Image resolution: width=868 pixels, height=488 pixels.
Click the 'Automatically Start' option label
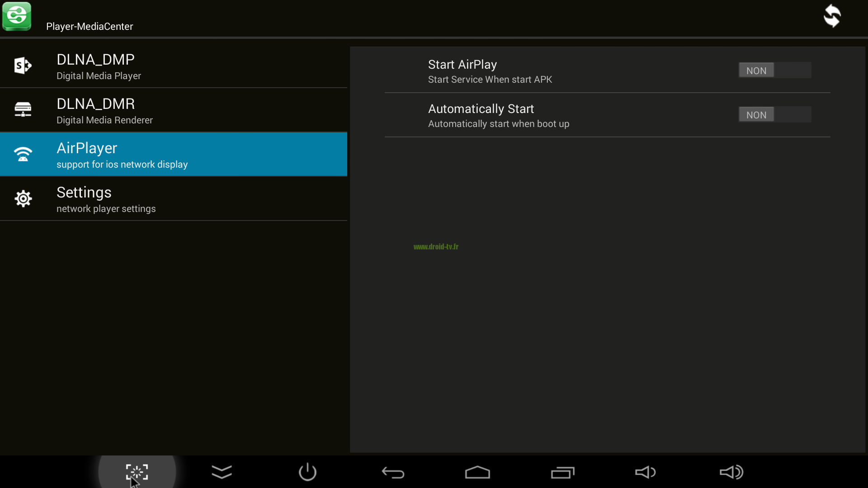pos(481,109)
